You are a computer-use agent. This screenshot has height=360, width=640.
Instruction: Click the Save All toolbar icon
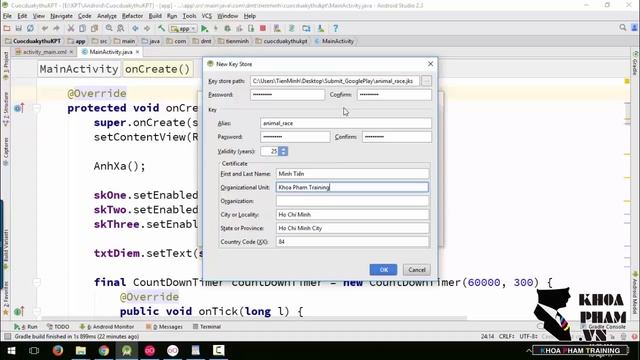(18, 28)
